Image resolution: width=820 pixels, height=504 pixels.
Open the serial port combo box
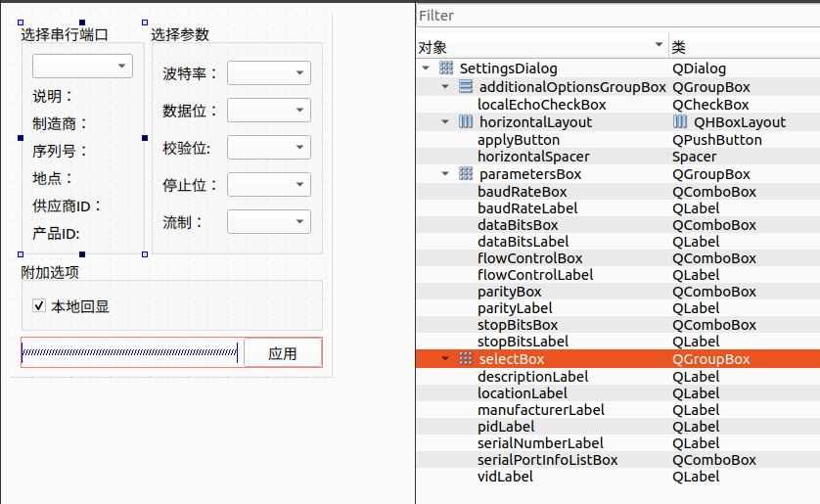(x=82, y=66)
